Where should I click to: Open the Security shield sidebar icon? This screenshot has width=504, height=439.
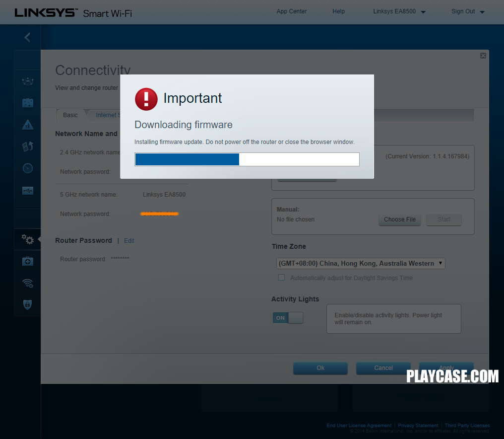point(28,304)
